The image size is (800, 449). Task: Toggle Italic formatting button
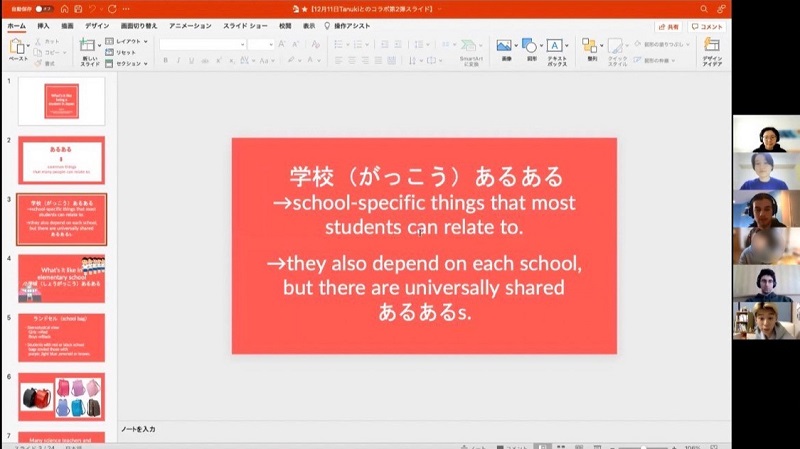point(178,60)
